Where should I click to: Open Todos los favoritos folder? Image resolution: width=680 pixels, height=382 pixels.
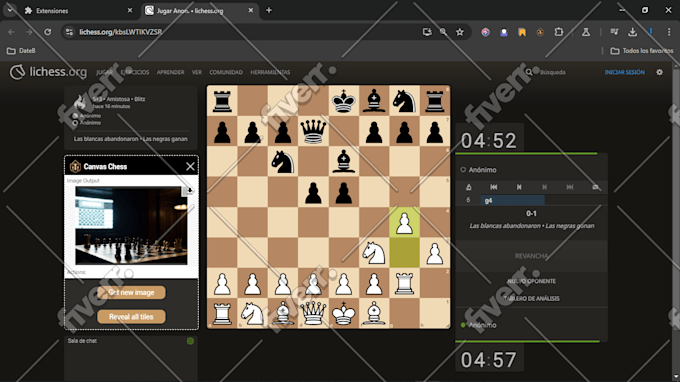pyautogui.click(x=642, y=51)
